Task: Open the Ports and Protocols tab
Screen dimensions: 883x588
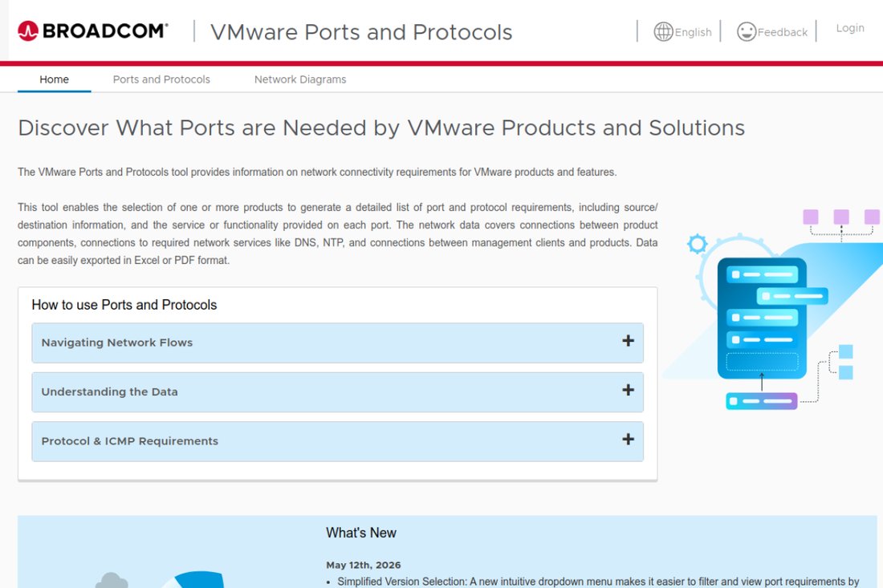Action: [161, 79]
